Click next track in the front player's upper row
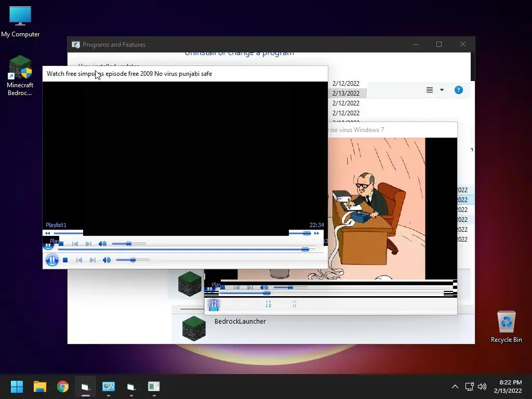Image resolution: width=532 pixels, height=399 pixels. pos(88,244)
